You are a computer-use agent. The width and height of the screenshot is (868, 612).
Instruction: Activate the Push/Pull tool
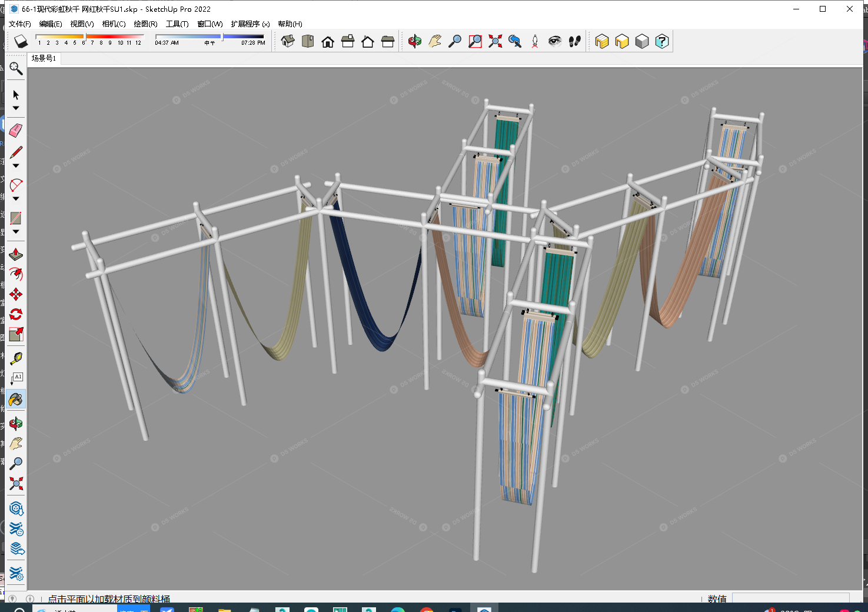click(x=16, y=254)
